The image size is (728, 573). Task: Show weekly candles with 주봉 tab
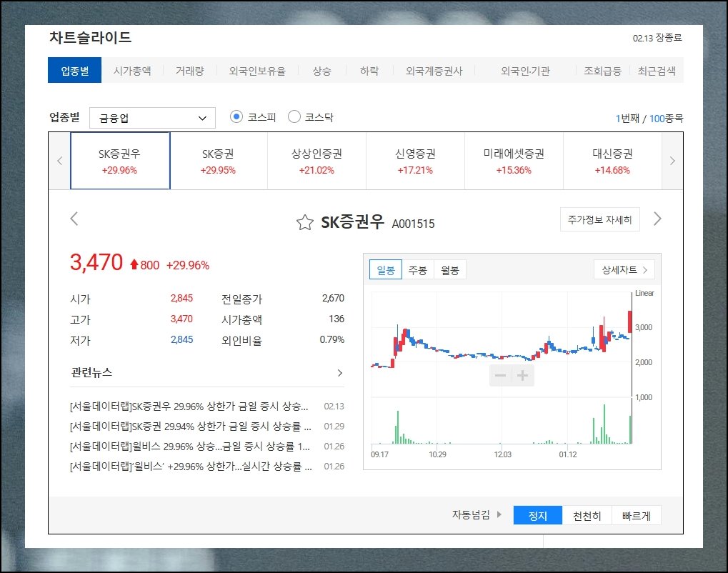pyautogui.click(x=417, y=270)
